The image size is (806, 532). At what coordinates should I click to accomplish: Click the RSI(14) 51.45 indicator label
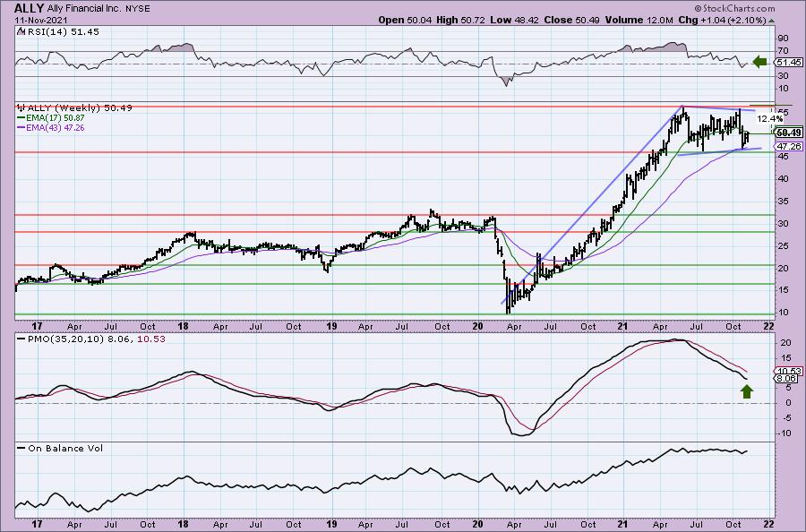[64, 32]
